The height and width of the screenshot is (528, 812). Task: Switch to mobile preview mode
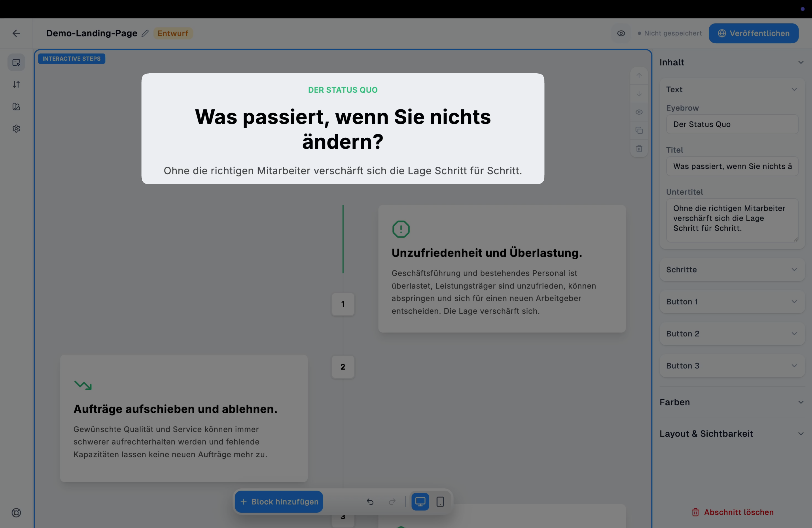[440, 501]
